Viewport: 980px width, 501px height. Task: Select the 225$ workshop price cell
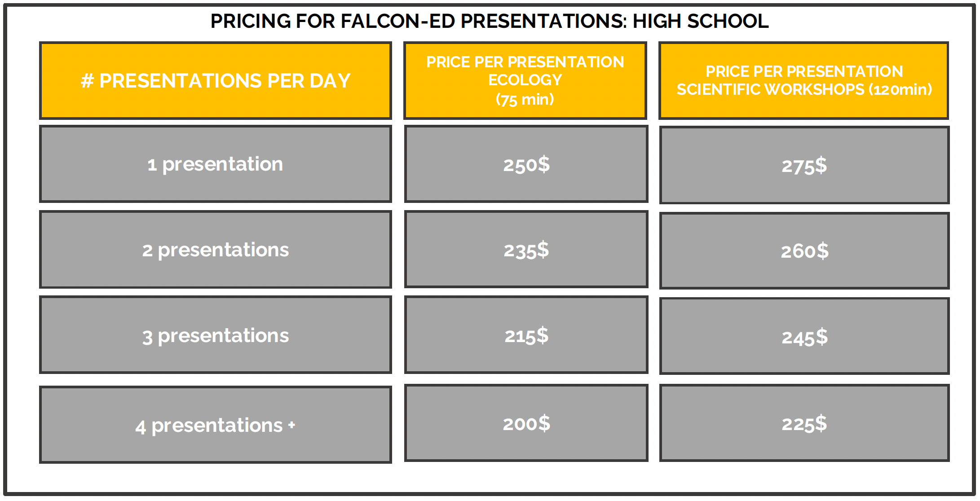click(x=804, y=424)
